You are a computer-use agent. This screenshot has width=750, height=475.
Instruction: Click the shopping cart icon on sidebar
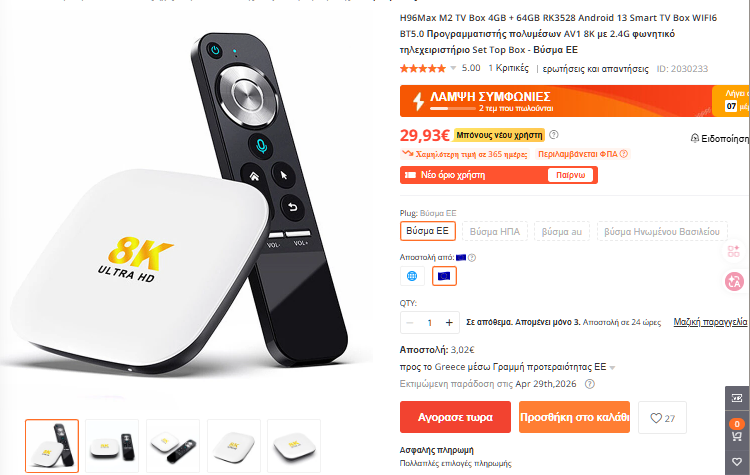coord(737,436)
